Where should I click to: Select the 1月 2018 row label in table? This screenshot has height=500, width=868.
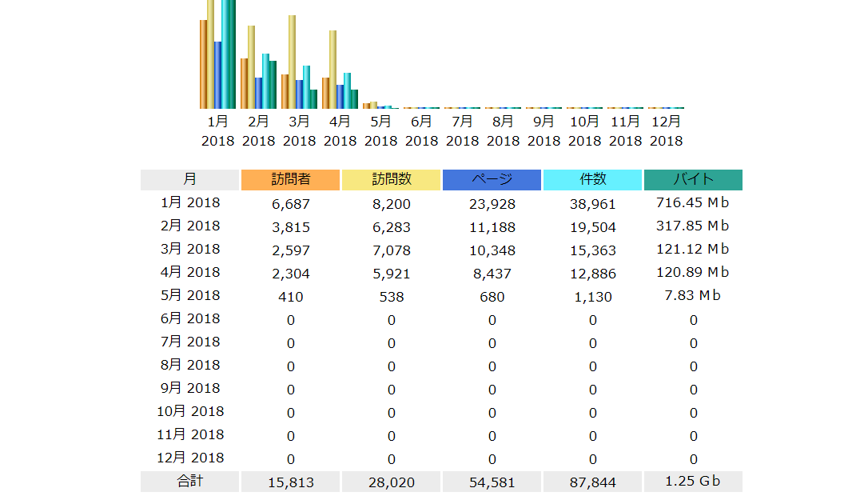(190, 203)
